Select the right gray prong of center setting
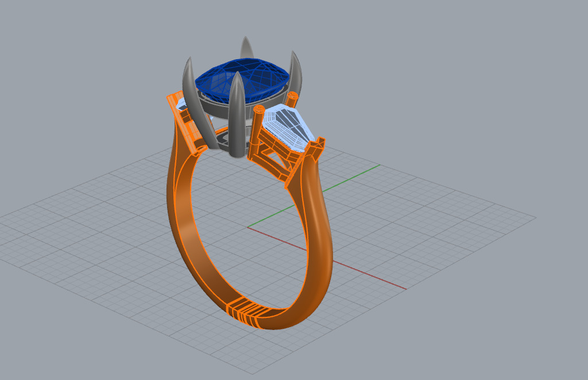 point(296,73)
